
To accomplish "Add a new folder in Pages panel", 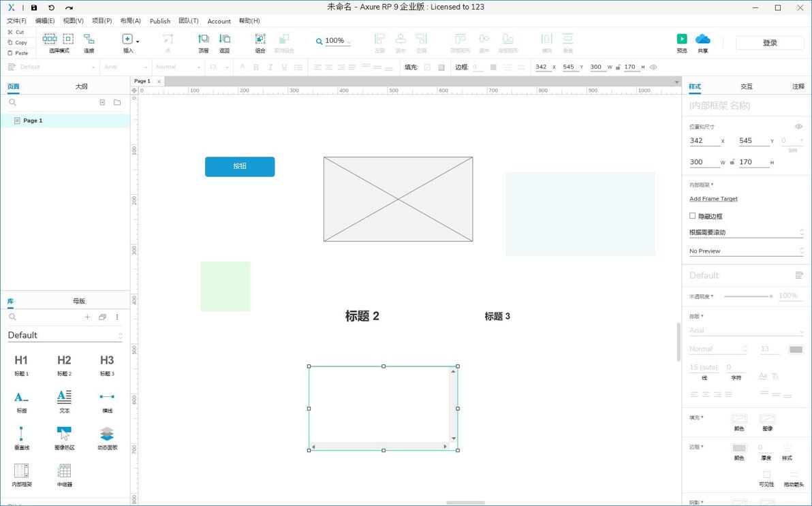I will 118,103.
